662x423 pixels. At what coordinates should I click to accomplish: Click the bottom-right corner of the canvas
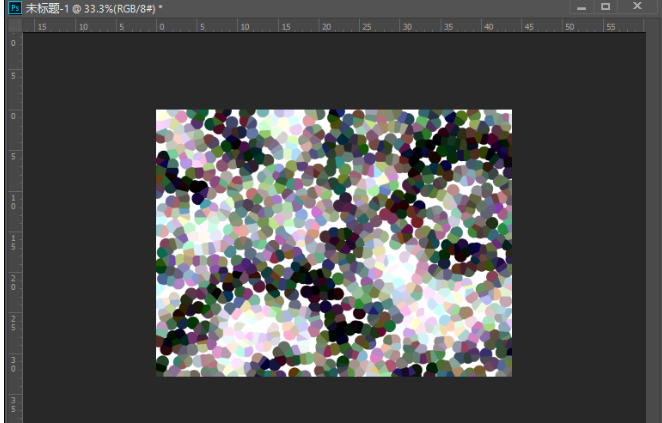(510, 375)
